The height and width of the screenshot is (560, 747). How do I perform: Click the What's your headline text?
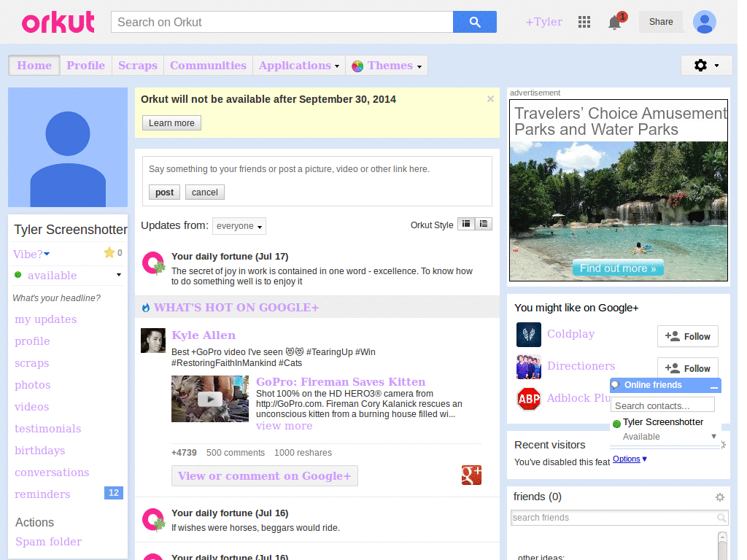tap(57, 298)
